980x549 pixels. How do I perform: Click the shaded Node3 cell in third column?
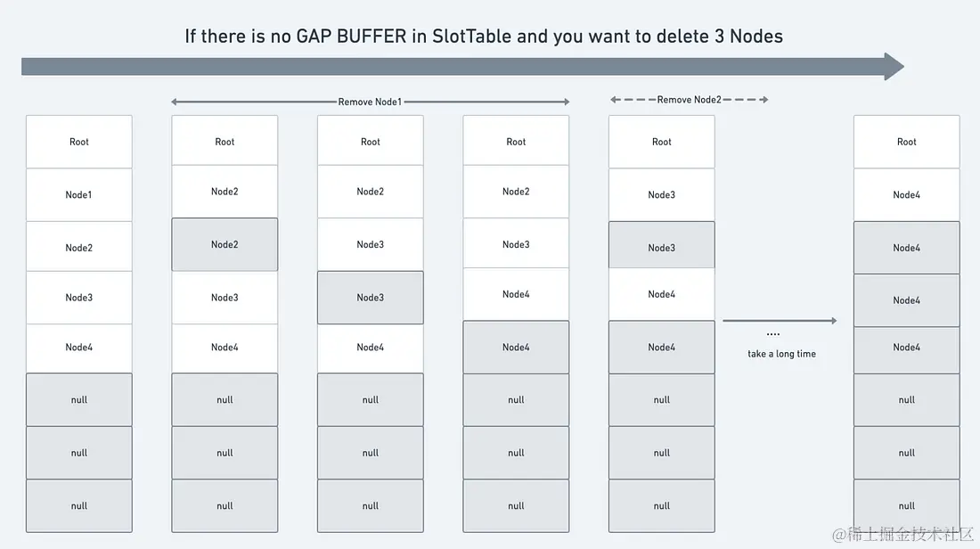tap(370, 298)
